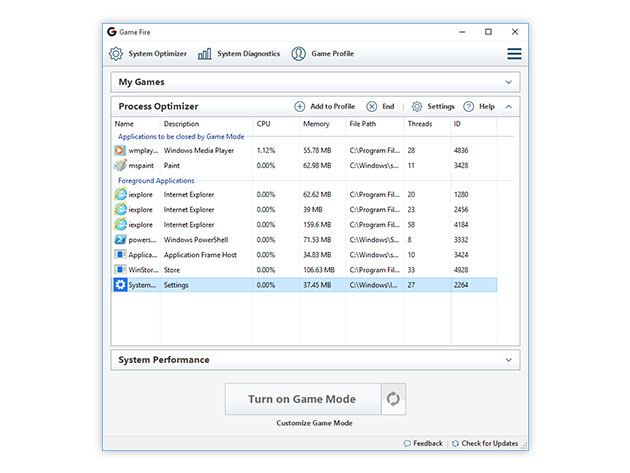This screenshot has height=473, width=630.
Task: Collapse the Process Optimizer panel chevron
Action: (508, 106)
